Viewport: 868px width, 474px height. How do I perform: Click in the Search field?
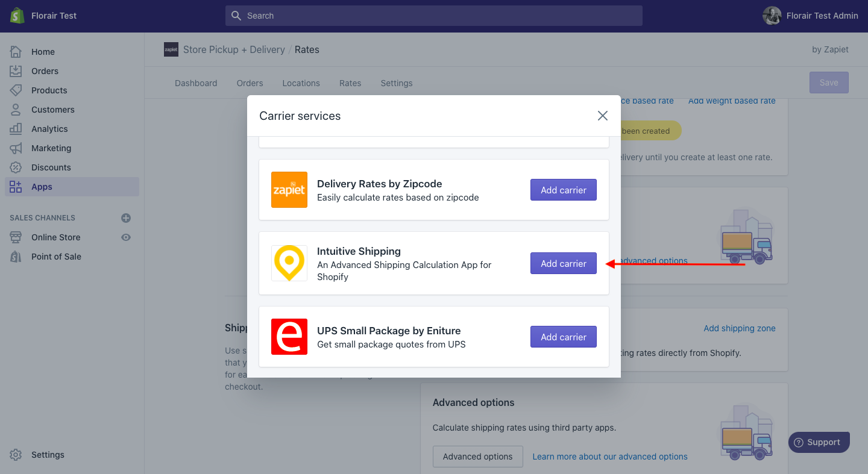[434, 16]
